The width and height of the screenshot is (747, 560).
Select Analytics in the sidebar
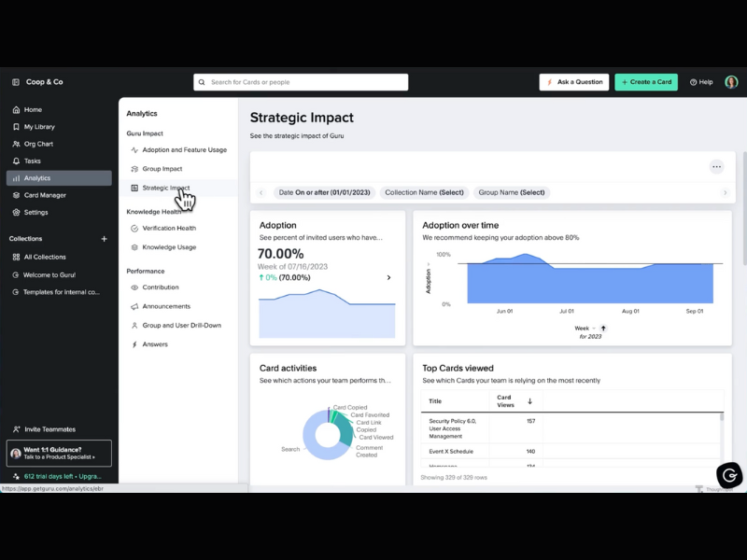click(59, 178)
